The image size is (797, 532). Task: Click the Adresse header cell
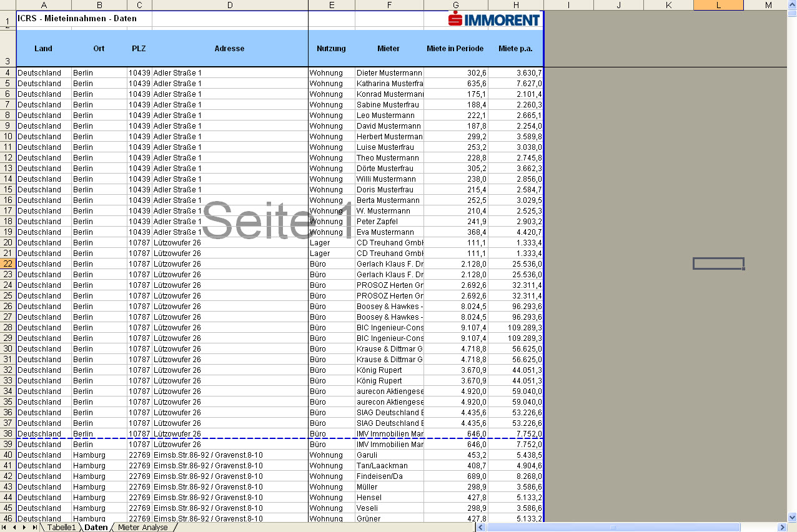(230, 49)
